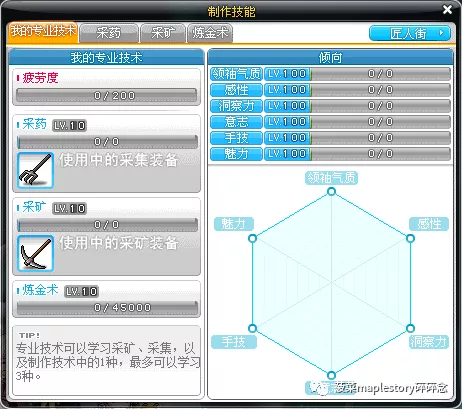Click the 魅力 label on hexagon chart
This screenshot has width=462, height=409.
234,224
